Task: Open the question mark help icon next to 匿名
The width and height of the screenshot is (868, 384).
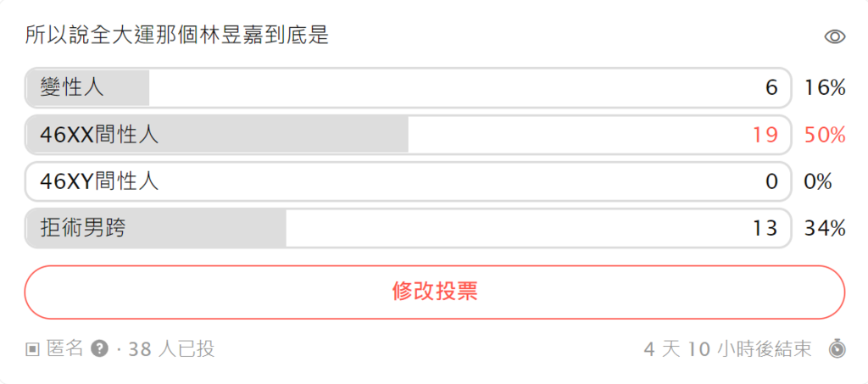Action: pos(99,348)
